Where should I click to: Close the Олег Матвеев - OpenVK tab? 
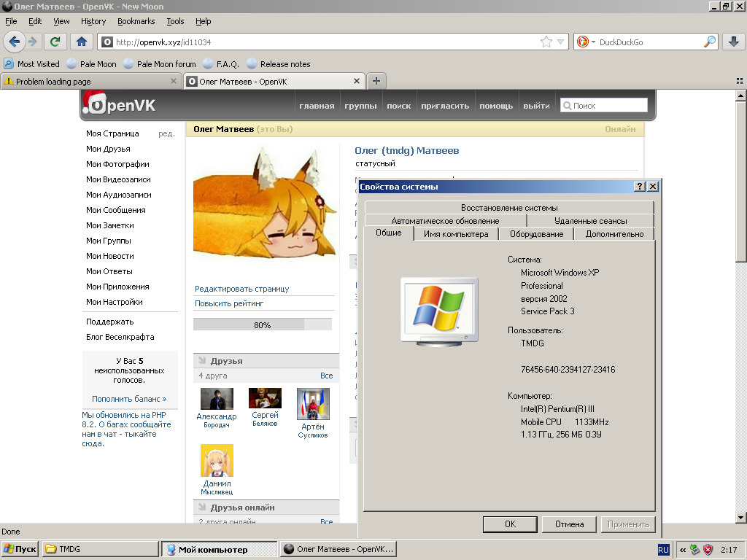[x=356, y=82]
